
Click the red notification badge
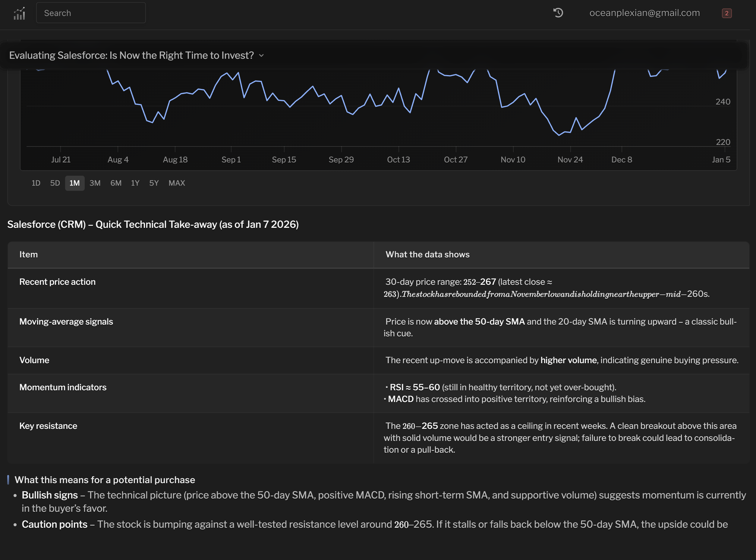click(726, 13)
